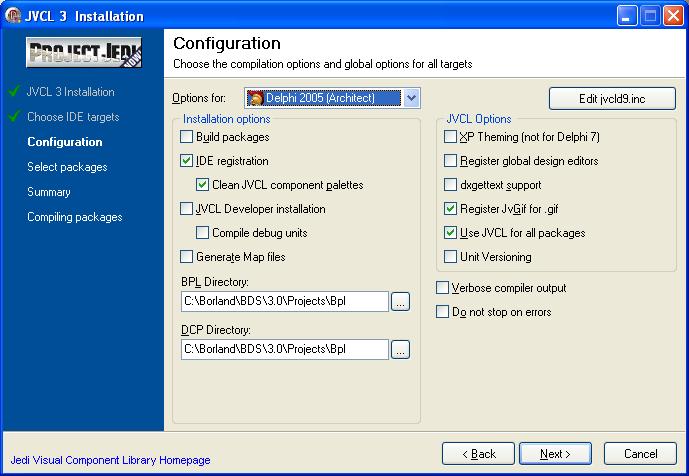This screenshot has width=689, height=476.
Task: Open Jedi Visual Component Library Homepage link
Action: [110, 460]
